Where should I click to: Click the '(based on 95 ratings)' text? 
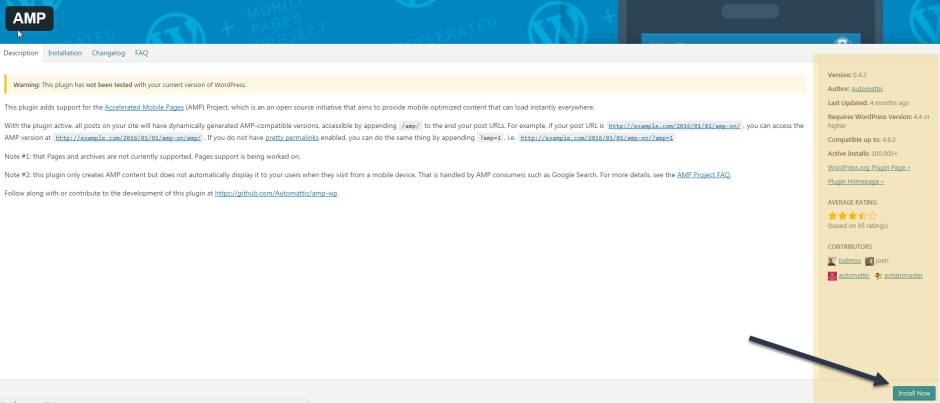[x=858, y=226]
